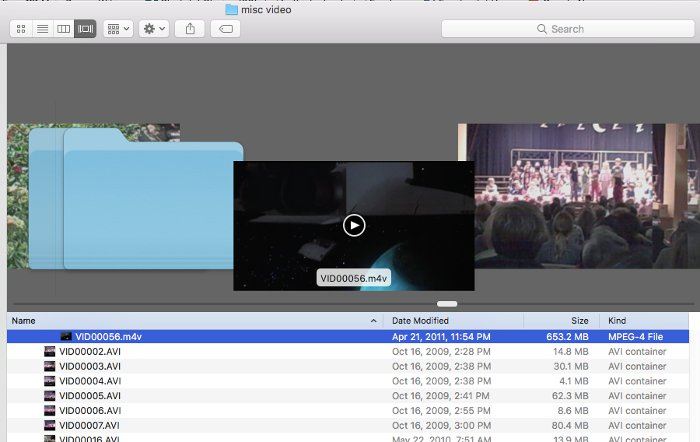Click the 62.3 MB size value
This screenshot has width=700, height=442.
pyautogui.click(x=570, y=396)
